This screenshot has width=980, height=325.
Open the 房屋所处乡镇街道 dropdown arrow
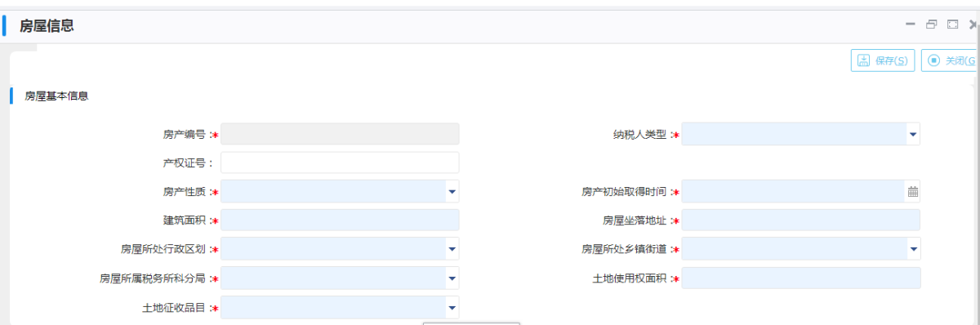912,248
